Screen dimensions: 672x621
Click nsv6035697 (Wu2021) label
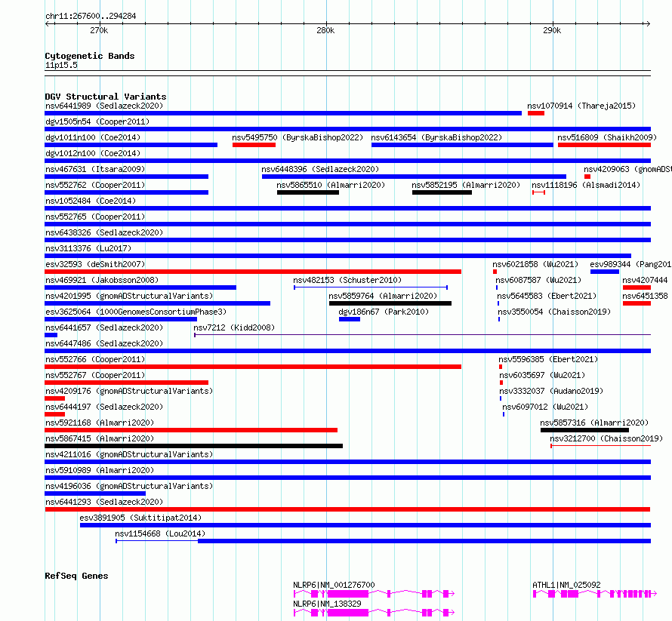click(x=542, y=375)
